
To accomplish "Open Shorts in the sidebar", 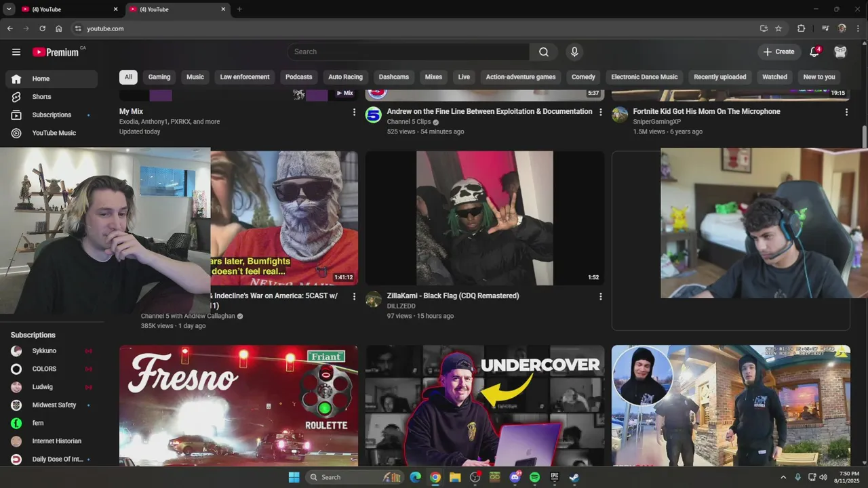I will [x=52, y=97].
